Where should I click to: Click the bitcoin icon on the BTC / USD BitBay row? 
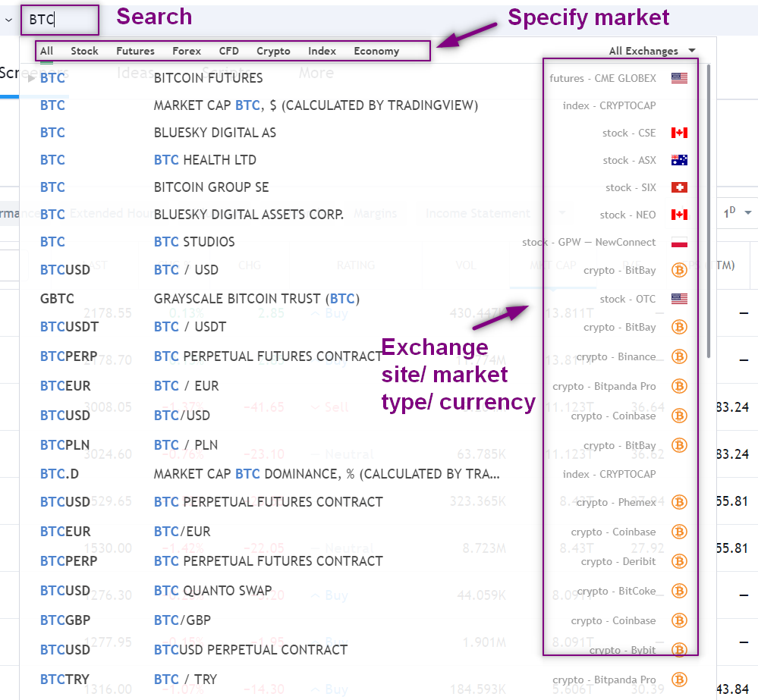tap(679, 270)
